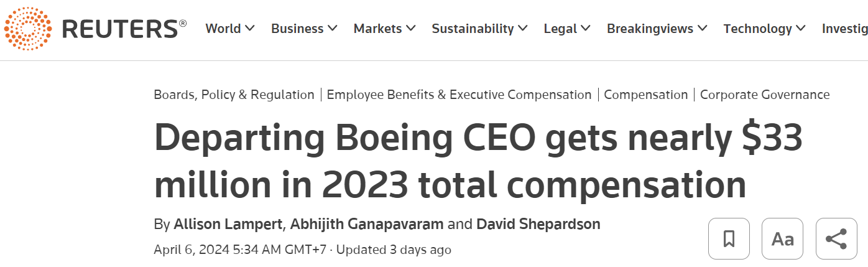This screenshot has height=267, width=868.
Task: Share this article
Action: (836, 238)
